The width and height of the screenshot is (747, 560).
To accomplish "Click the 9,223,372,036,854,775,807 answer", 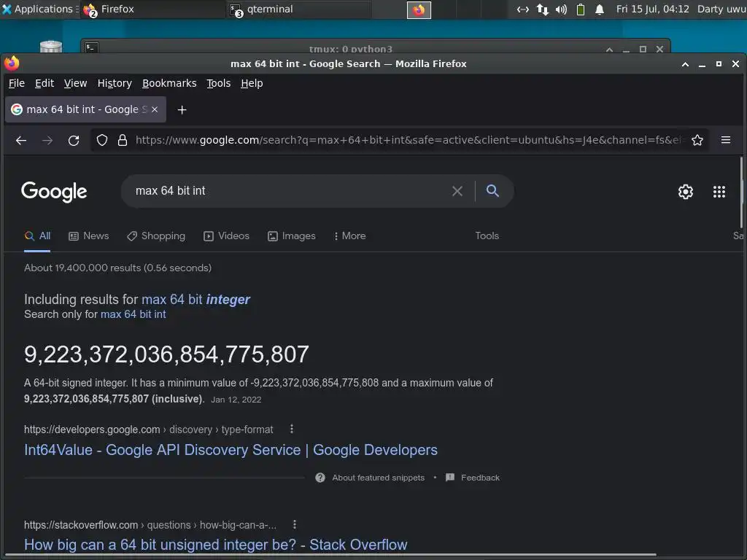I will click(x=167, y=355).
